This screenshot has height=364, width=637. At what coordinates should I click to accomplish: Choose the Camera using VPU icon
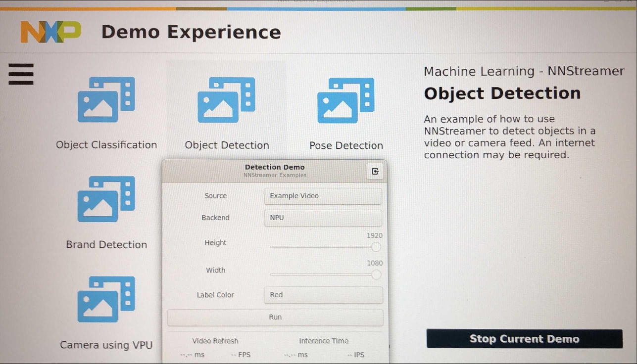point(106,299)
